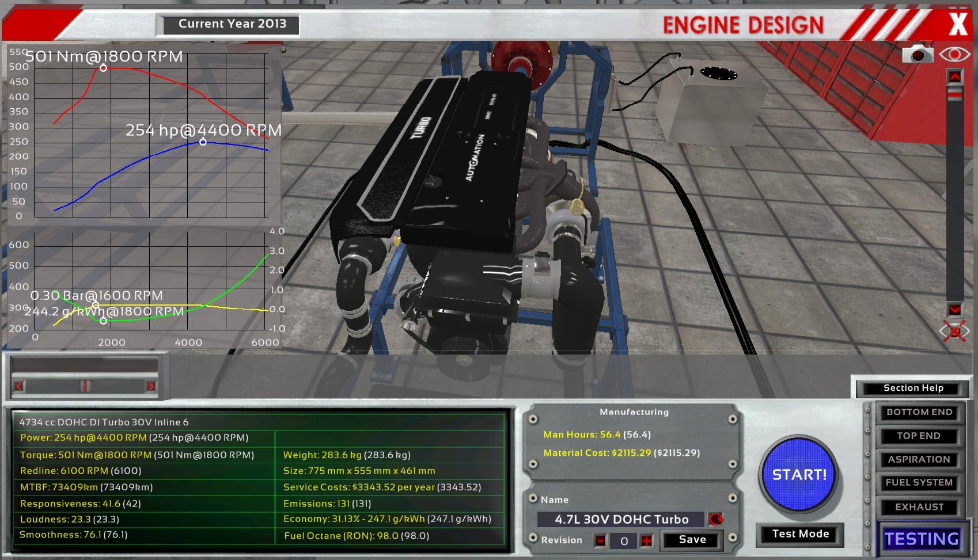Screen dimensions: 978x560
Task: Click the vertical slider's down arrow
Action: pos(954,310)
